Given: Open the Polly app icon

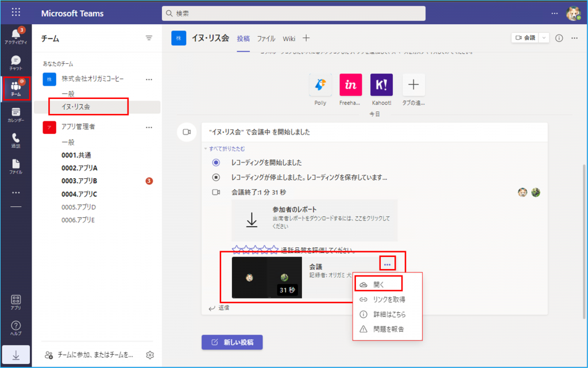Looking at the screenshot, I should click(320, 85).
